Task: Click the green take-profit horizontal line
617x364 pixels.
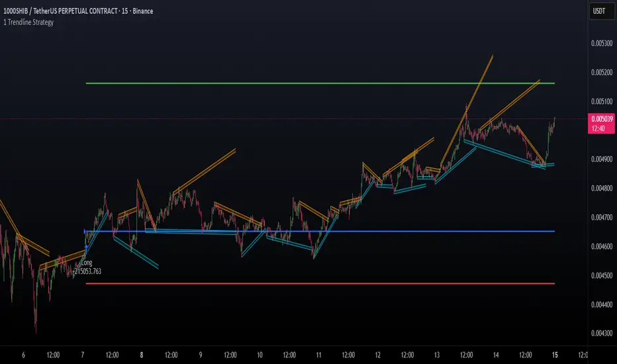Action: (x=320, y=83)
